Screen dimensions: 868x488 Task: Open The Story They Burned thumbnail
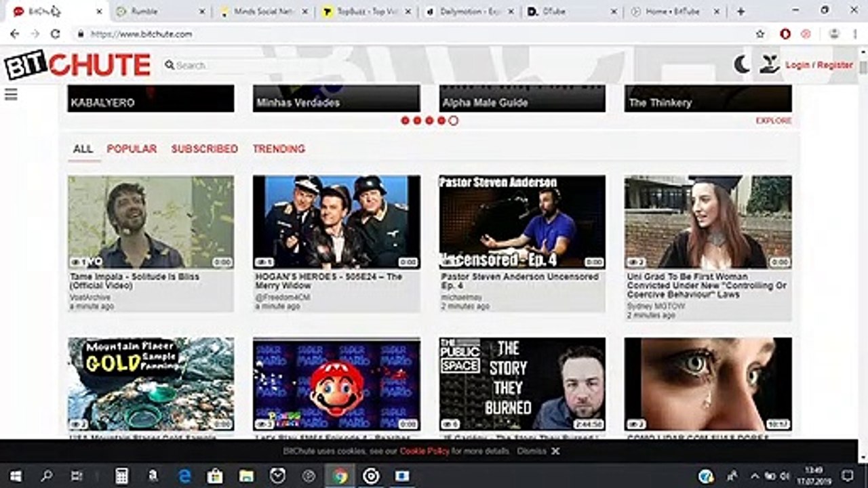pos(522,384)
